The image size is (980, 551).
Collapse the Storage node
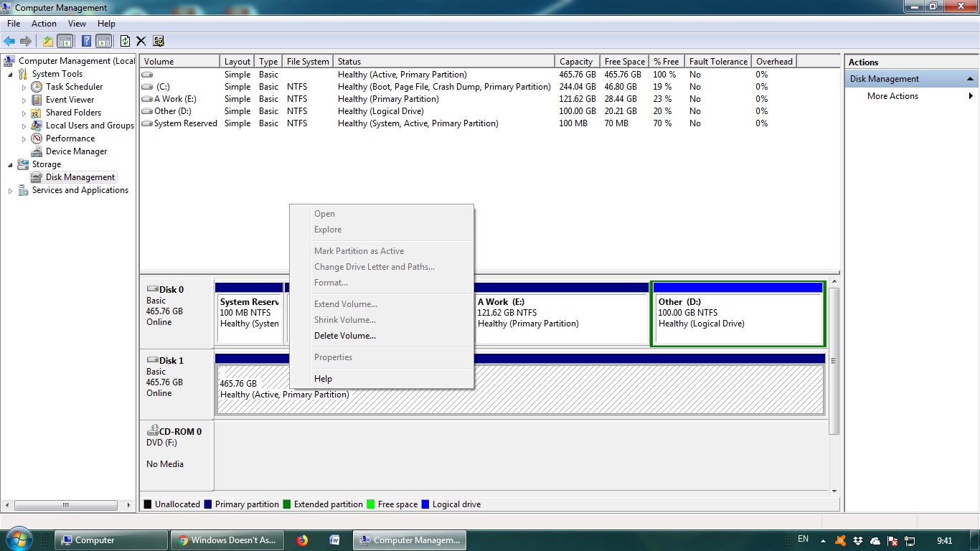[10, 165]
